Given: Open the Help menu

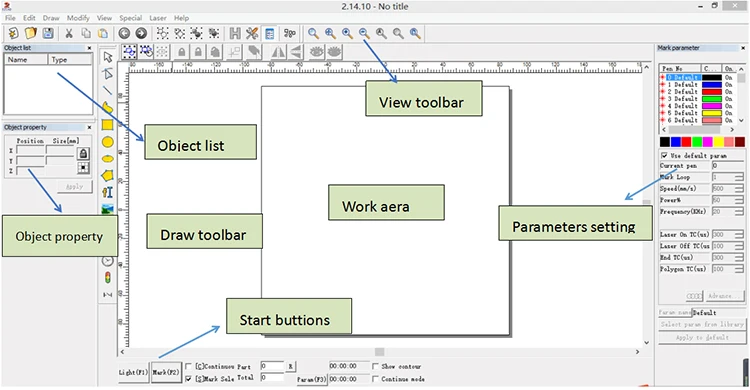Looking at the screenshot, I should click(x=181, y=18).
